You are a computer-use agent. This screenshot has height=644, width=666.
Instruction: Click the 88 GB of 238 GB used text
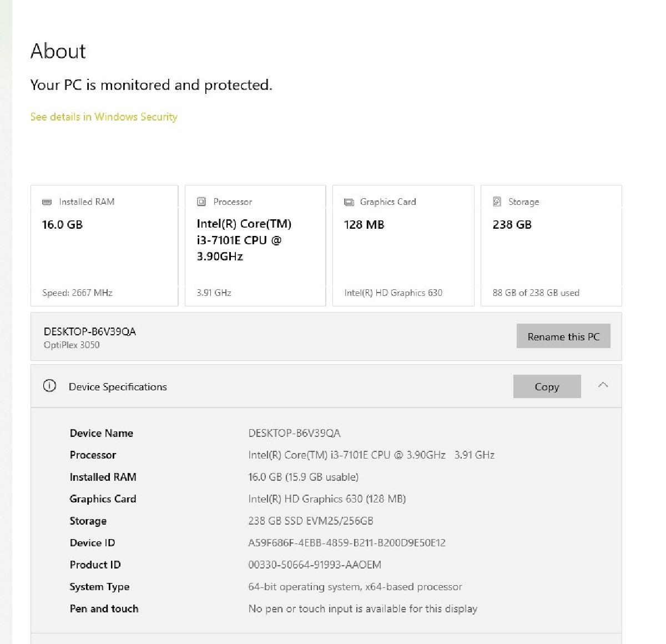(536, 293)
